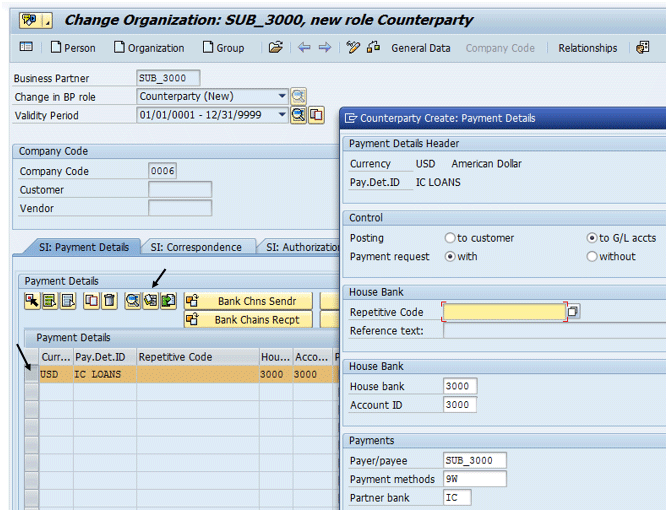The image size is (667, 511).
Task: Open the Change in BP role dropdown
Action: click(x=282, y=96)
